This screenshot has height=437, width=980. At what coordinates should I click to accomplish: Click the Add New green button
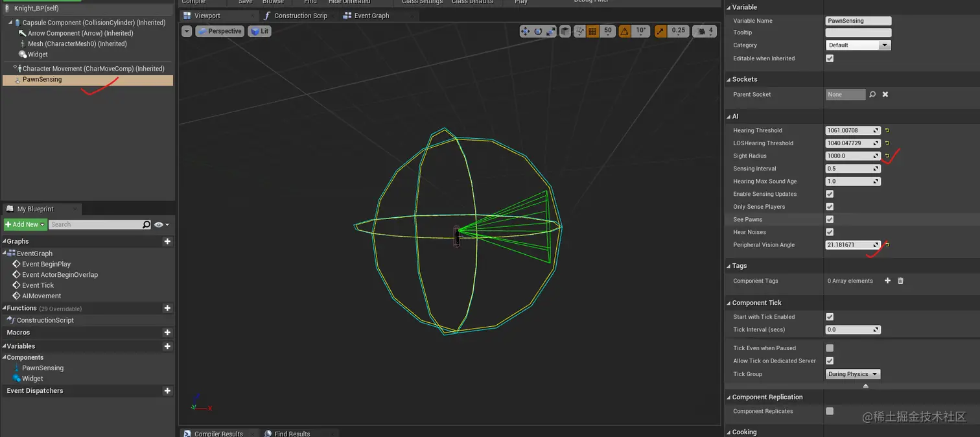coord(25,224)
